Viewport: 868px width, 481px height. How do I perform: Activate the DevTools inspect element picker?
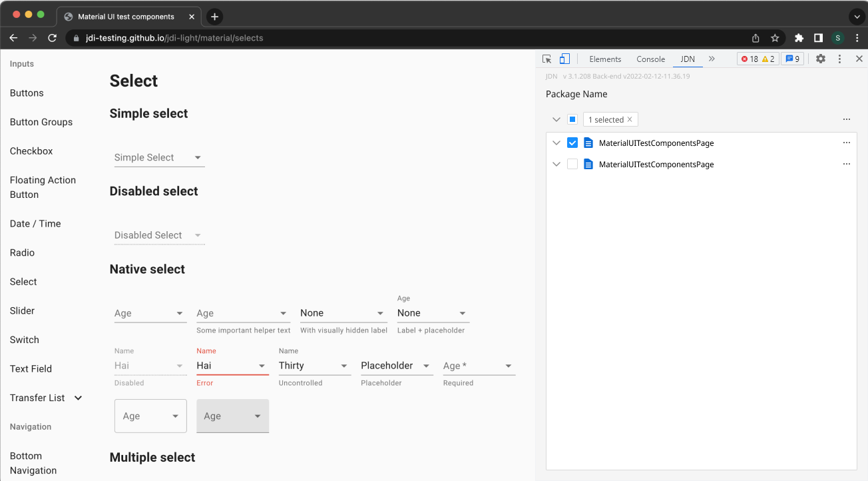coord(546,59)
